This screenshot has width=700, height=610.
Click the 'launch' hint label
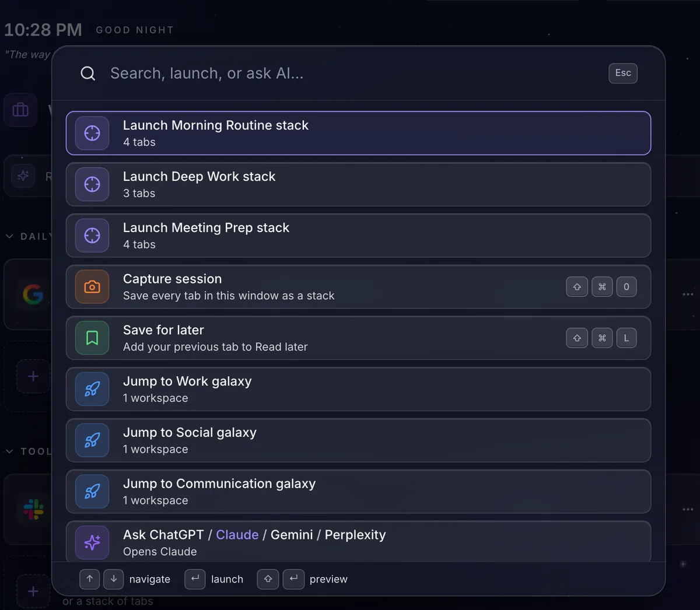227,579
